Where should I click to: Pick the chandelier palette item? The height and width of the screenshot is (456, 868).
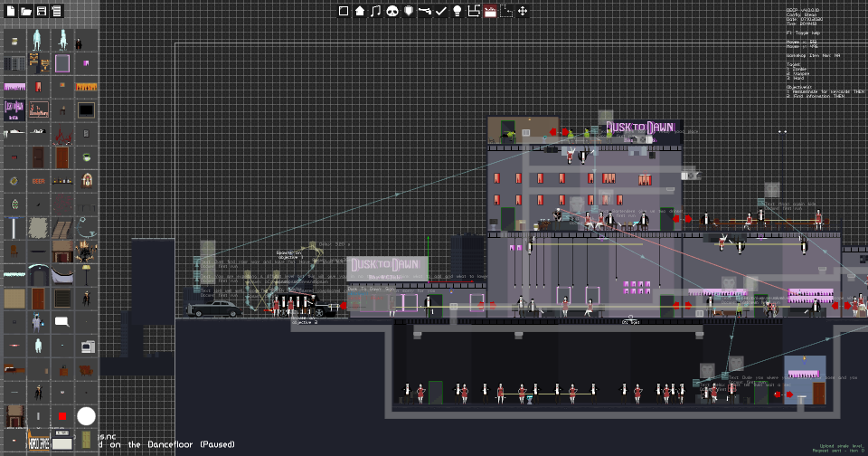[x=87, y=252]
